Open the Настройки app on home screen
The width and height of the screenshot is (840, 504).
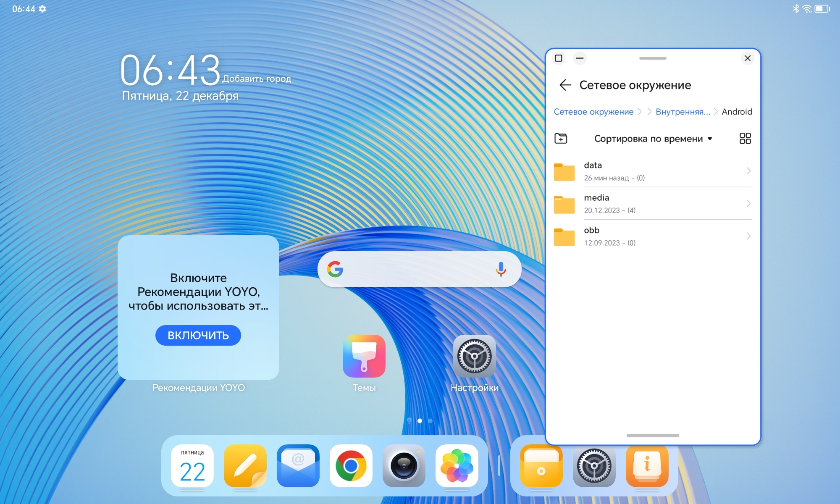474,356
